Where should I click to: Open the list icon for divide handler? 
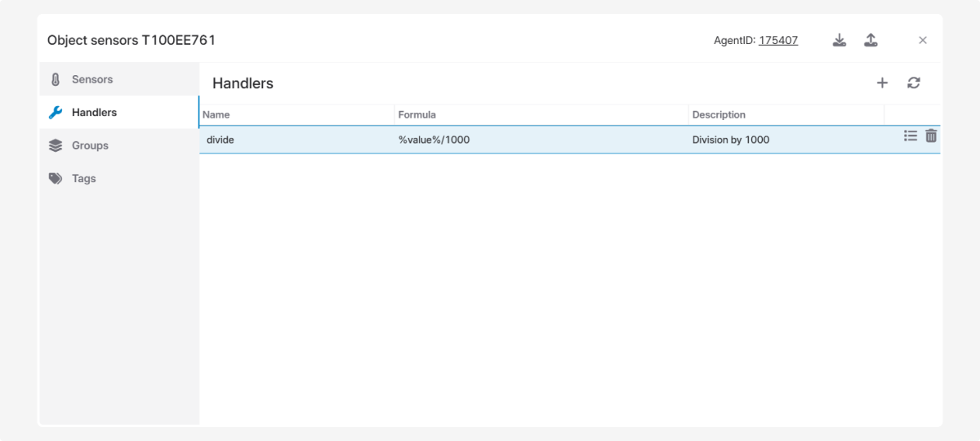tap(911, 136)
